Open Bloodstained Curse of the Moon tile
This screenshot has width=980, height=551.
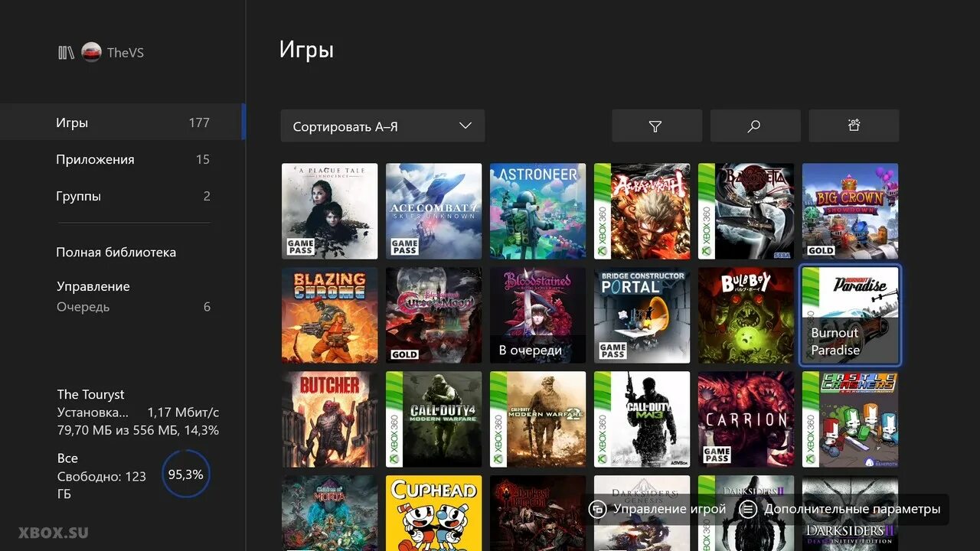(x=433, y=315)
